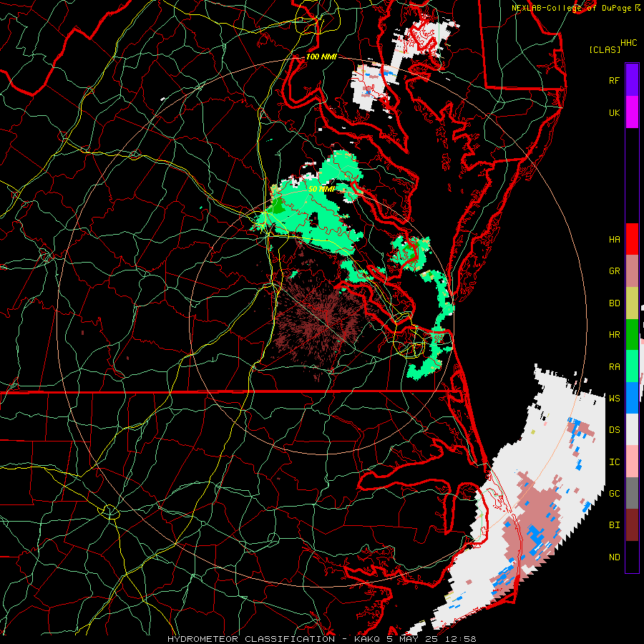Click the "GC" legend label
Image resolution: width=644 pixels, height=644 pixels.
tap(614, 494)
